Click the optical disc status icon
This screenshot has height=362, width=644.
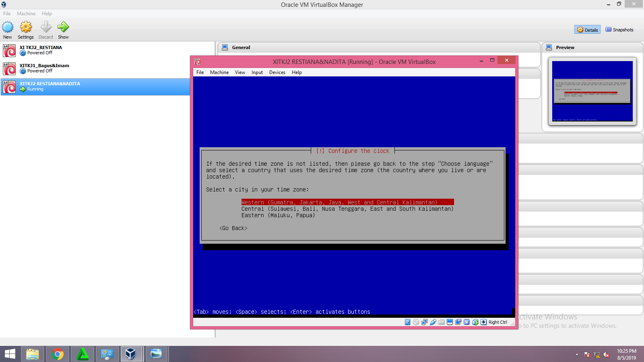(x=416, y=322)
